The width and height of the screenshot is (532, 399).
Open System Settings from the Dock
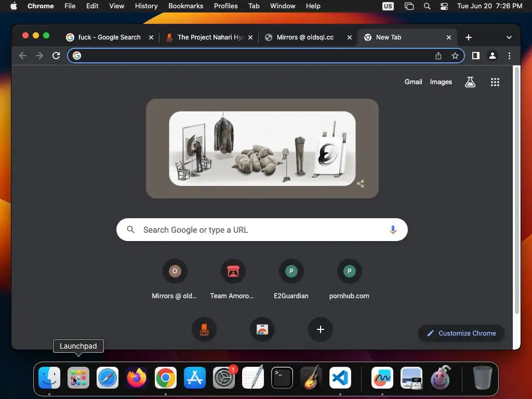[224, 378]
